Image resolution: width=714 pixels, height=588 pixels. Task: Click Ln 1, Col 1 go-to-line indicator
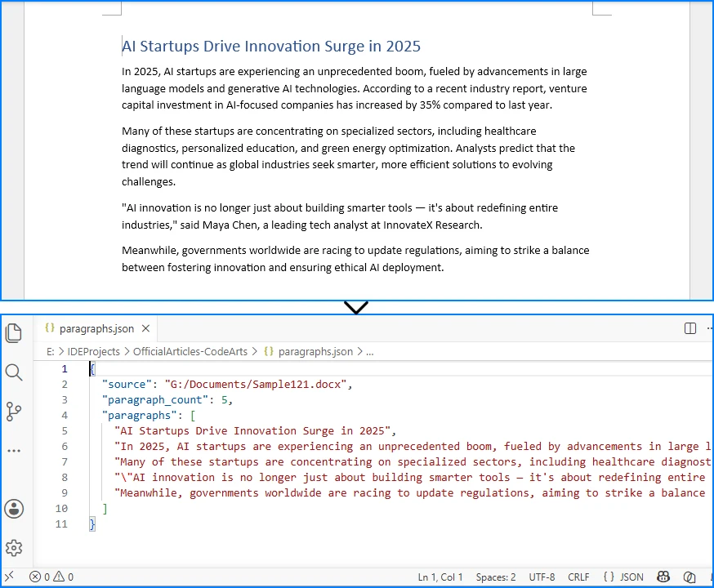(440, 577)
